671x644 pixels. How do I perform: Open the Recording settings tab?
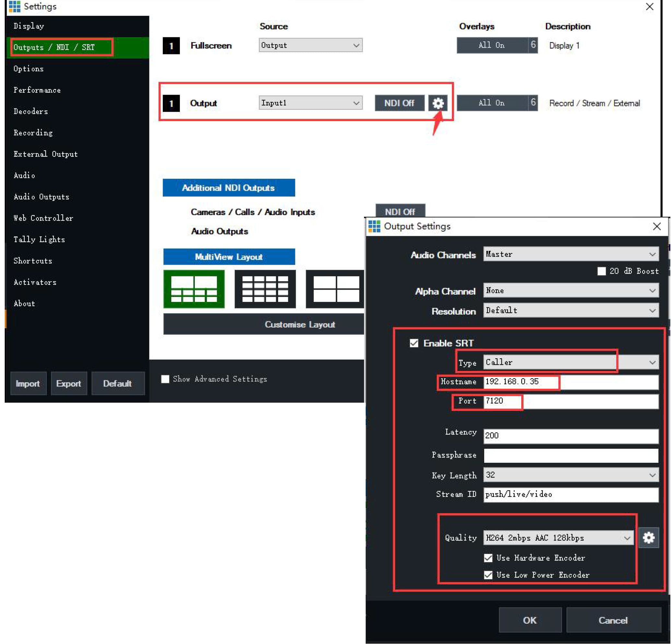(33, 133)
